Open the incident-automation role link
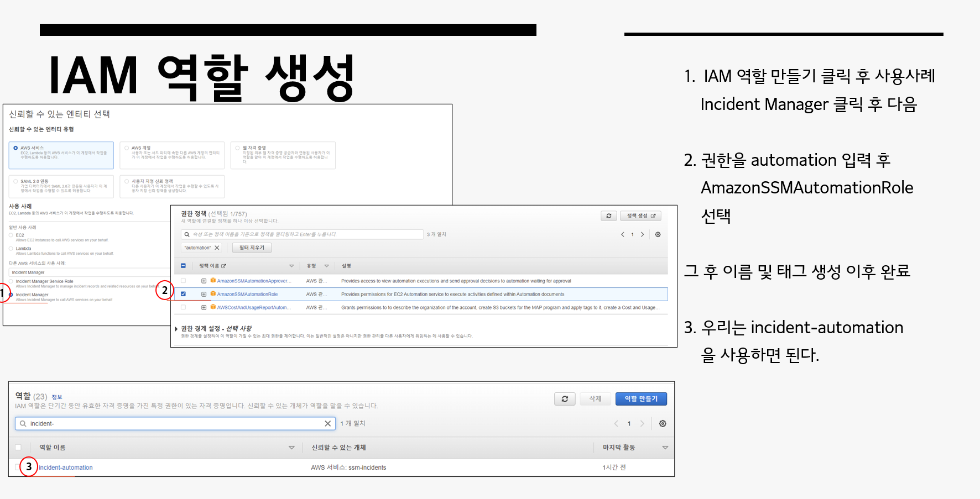This screenshot has height=499, width=980. point(66,468)
